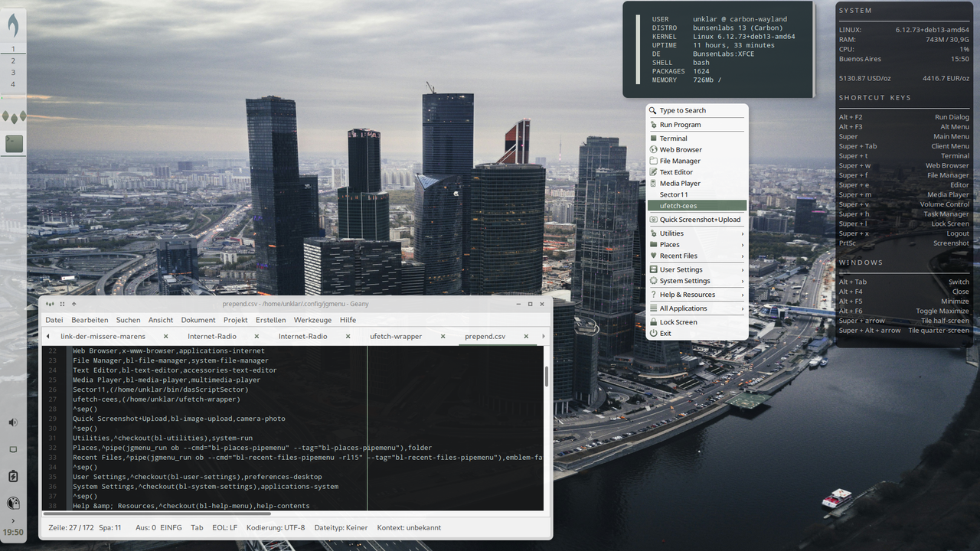
Task: Launch Terminal from the menu
Action: pos(697,139)
